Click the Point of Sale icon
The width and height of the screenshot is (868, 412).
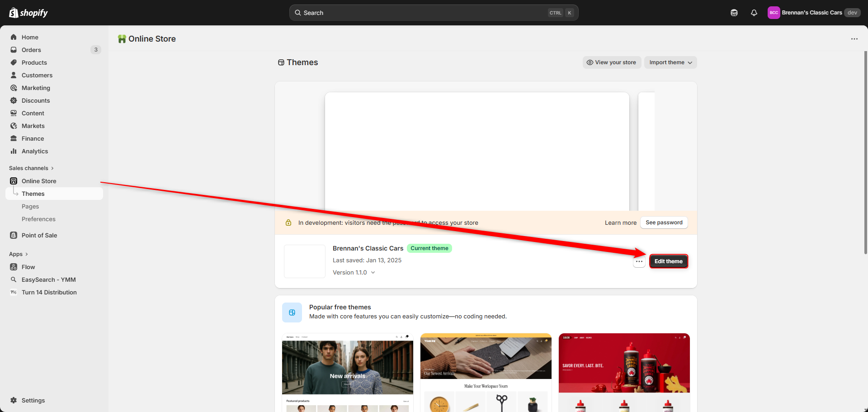(x=14, y=235)
